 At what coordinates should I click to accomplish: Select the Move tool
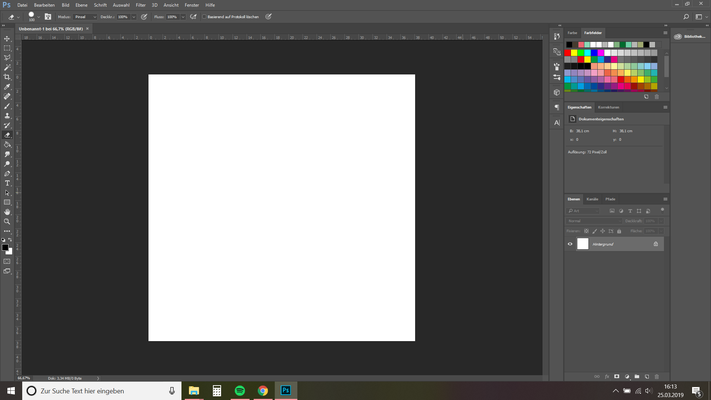7,39
